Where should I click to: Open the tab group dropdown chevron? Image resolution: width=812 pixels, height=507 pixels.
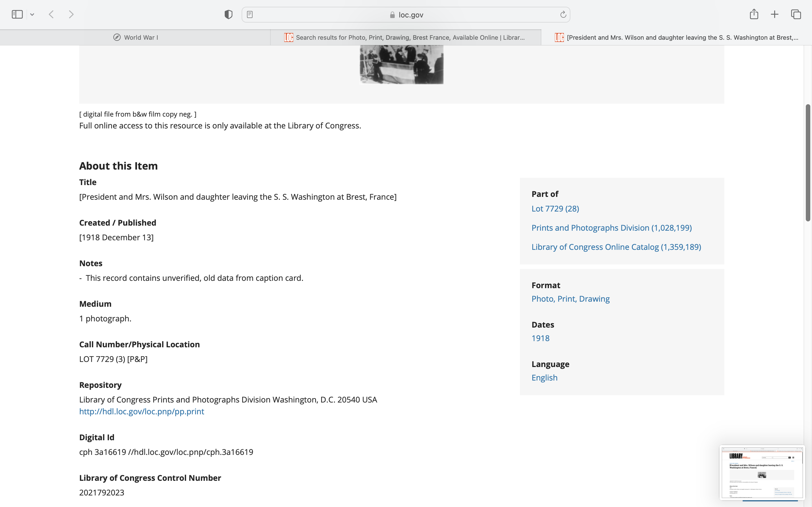[x=32, y=14]
